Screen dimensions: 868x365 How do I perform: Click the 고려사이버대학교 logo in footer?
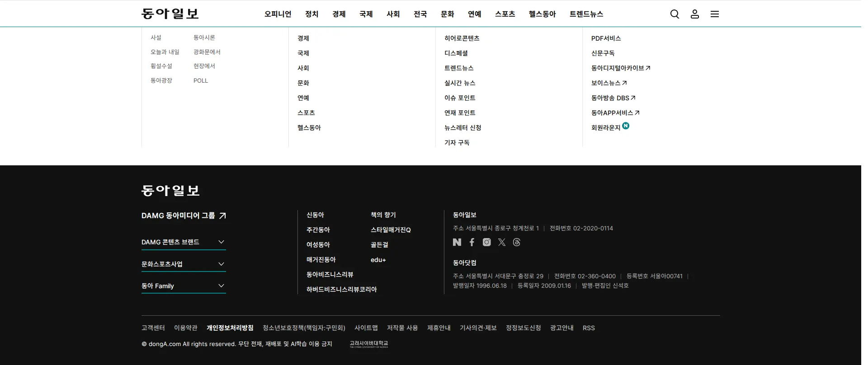[369, 344]
